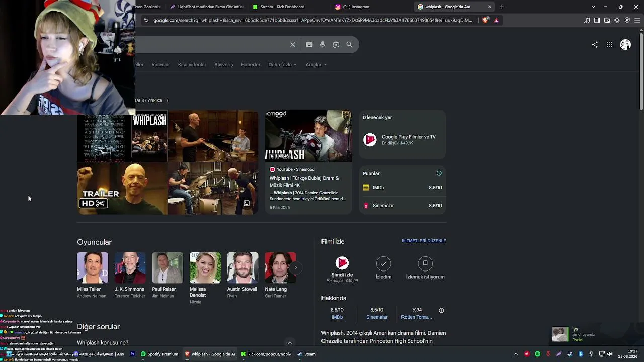
Task: Open Spotify Premium from the taskbar
Action: pos(159,354)
